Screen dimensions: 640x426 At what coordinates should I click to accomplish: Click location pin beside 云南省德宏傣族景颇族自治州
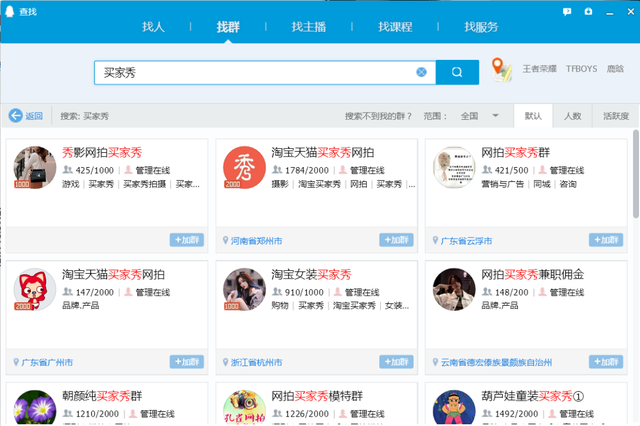coord(435,362)
